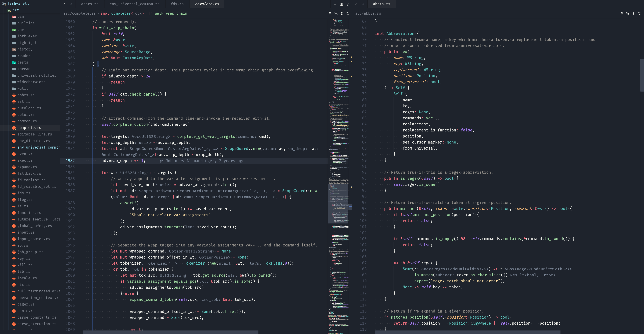
Task: Click the zoom/expand pane icon in left pane
Action: pos(348,4)
